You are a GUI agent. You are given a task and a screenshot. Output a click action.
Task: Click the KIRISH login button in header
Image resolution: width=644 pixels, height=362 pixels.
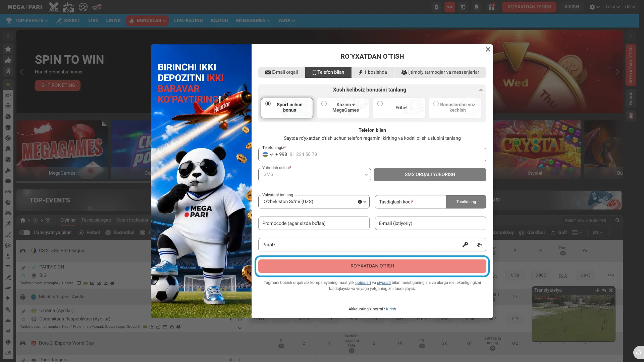click(572, 7)
